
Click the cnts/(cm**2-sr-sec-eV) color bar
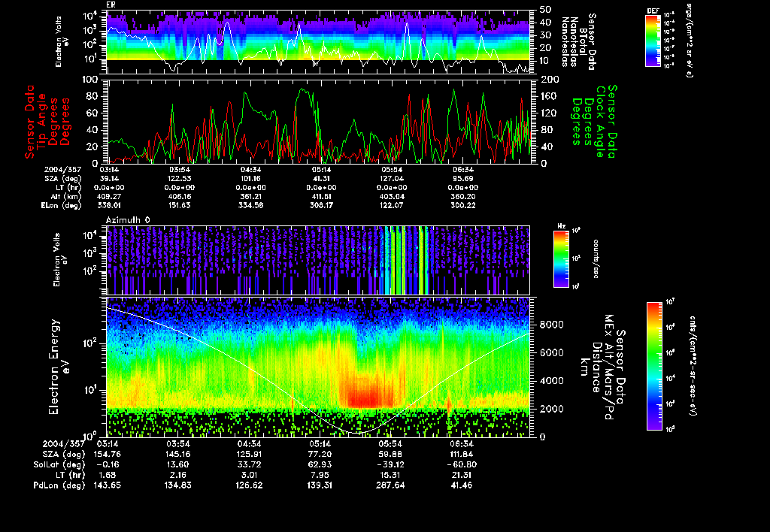[x=654, y=366]
